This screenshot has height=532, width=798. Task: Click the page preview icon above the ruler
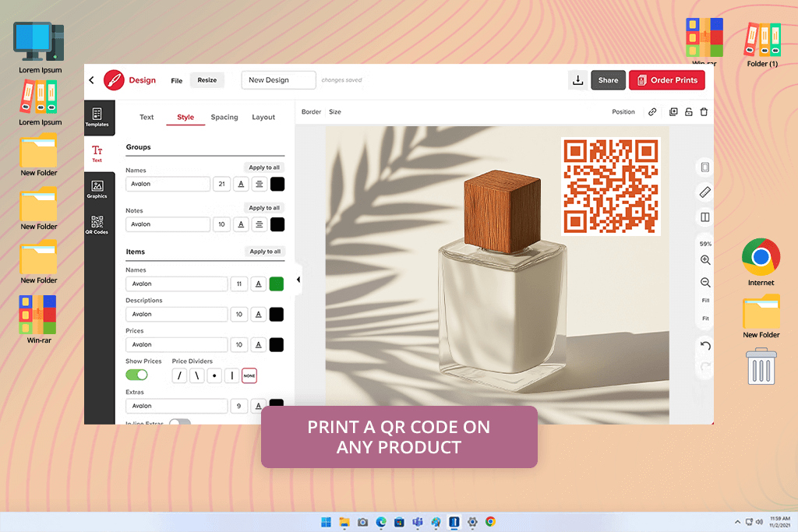coord(704,167)
